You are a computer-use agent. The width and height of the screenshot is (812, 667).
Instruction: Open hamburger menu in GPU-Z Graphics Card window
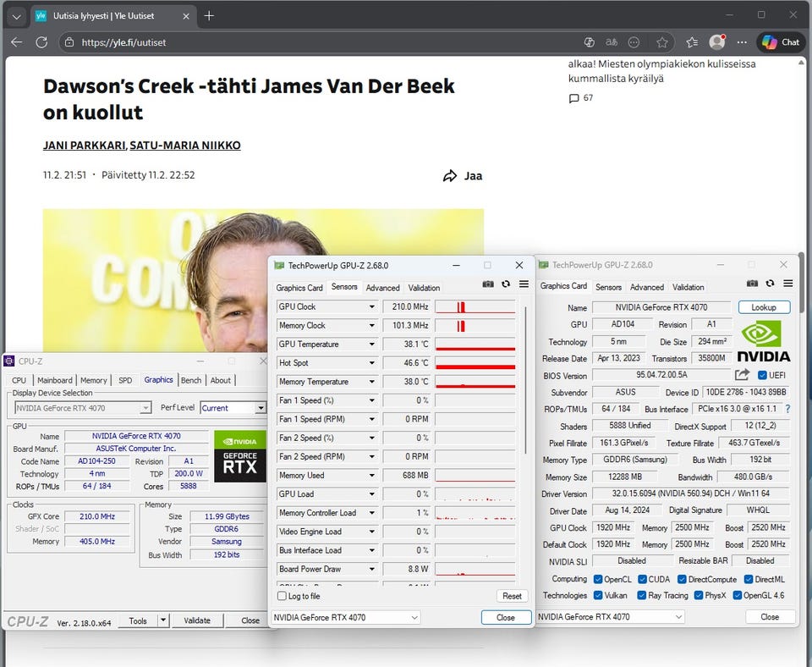click(788, 284)
